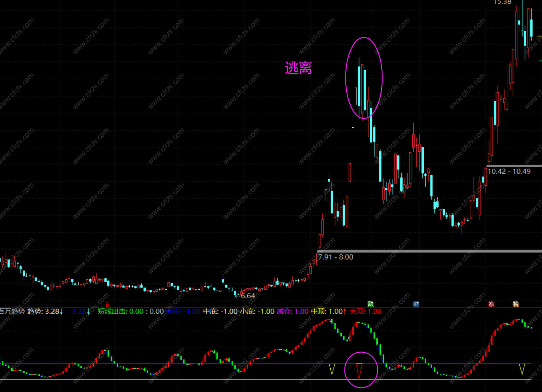Click the blue 3.28 secondary trend value
542x392 pixels.
(79, 311)
